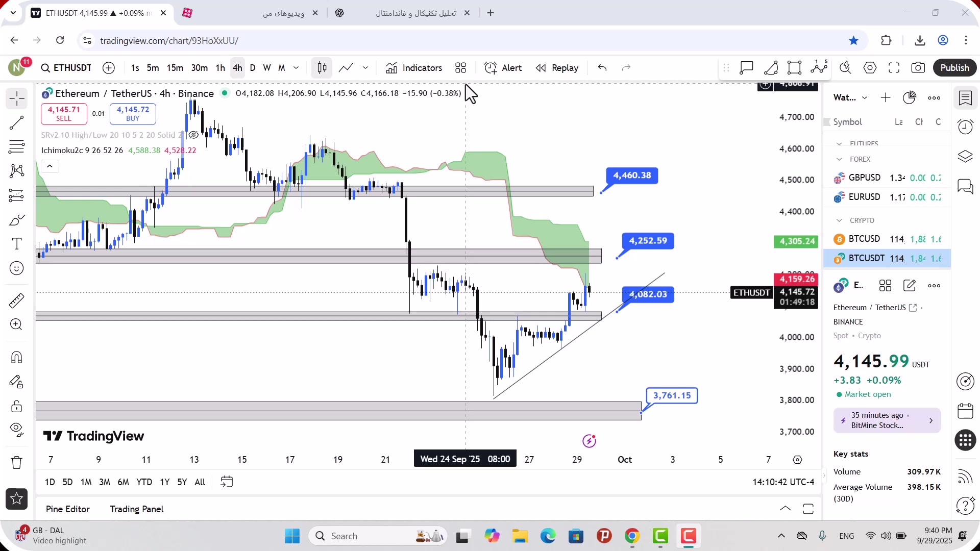980x551 pixels.
Task: Collapse the FOREX watchlist section
Action: point(839,159)
